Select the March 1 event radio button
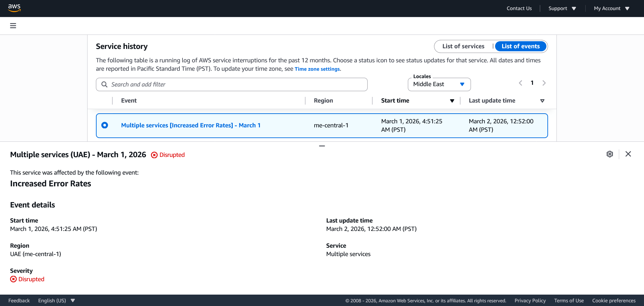The width and height of the screenshot is (644, 306). 105,125
